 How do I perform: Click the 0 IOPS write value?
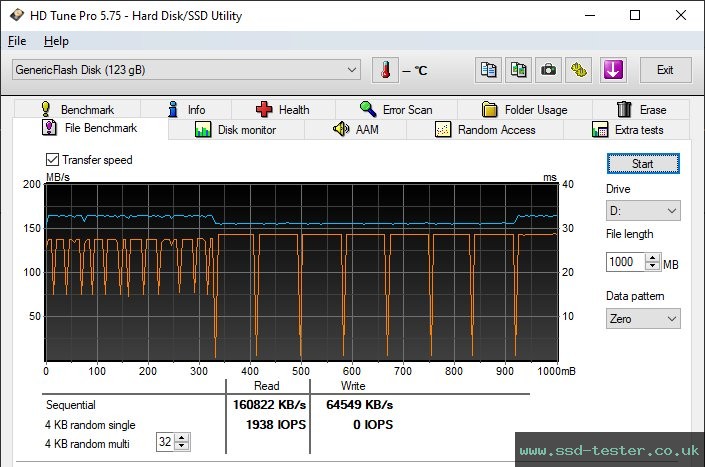[x=373, y=425]
